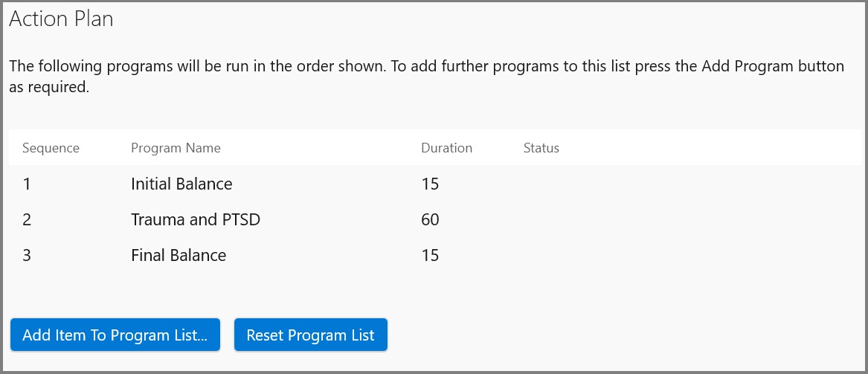Click sequence number 1 cell
The width and height of the screenshot is (868, 374).
[27, 183]
